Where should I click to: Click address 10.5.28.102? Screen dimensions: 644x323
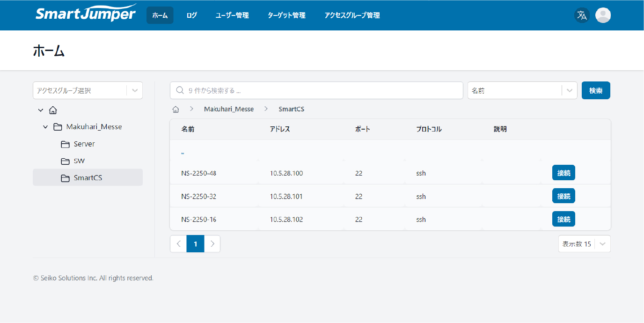tap(286, 220)
